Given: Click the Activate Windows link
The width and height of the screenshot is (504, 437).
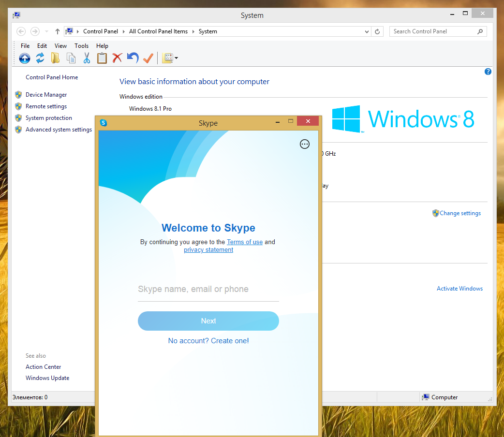Looking at the screenshot, I should [460, 289].
